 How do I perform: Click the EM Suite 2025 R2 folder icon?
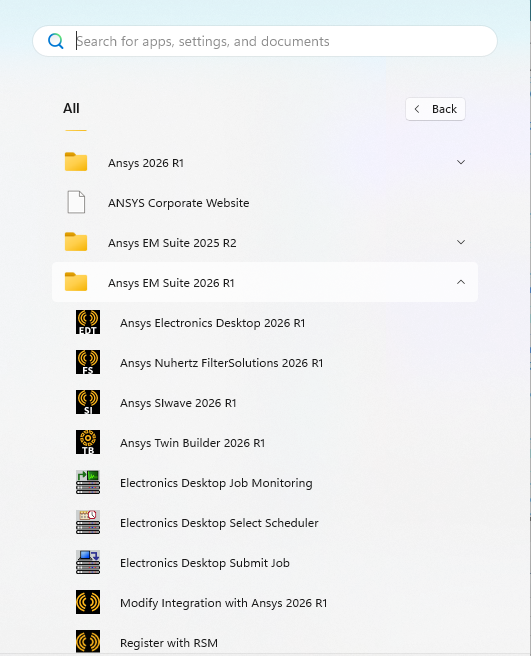coord(76,242)
